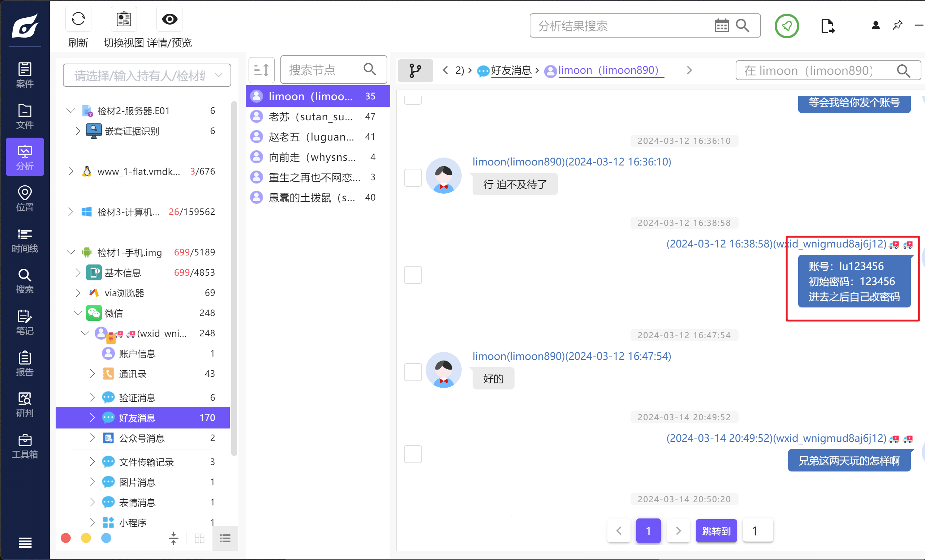Check the box beside the '行 迫不及待了' message
The image size is (925, 560).
click(413, 177)
